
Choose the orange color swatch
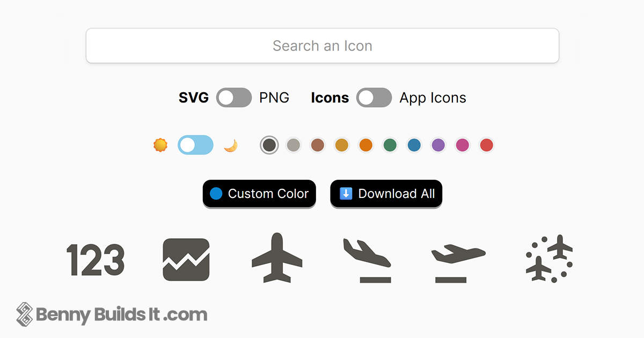click(x=366, y=145)
